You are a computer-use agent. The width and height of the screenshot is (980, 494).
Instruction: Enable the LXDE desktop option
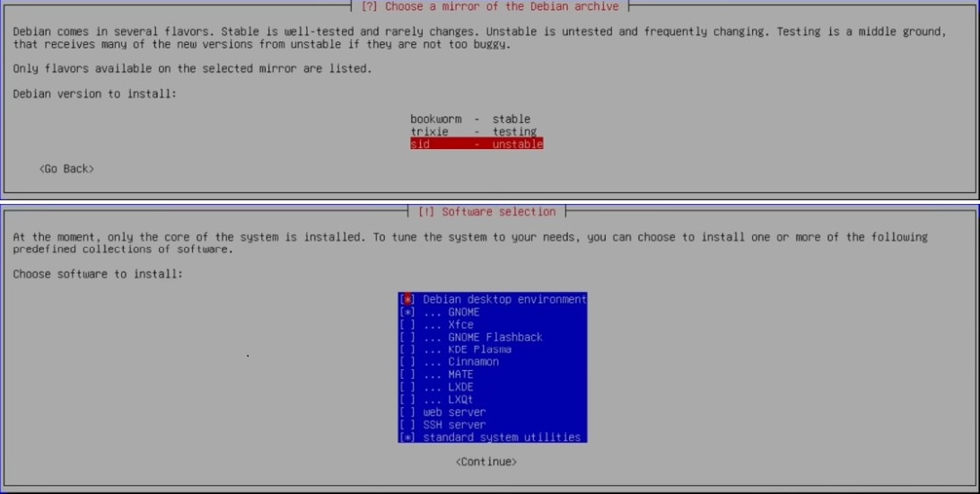pos(408,387)
